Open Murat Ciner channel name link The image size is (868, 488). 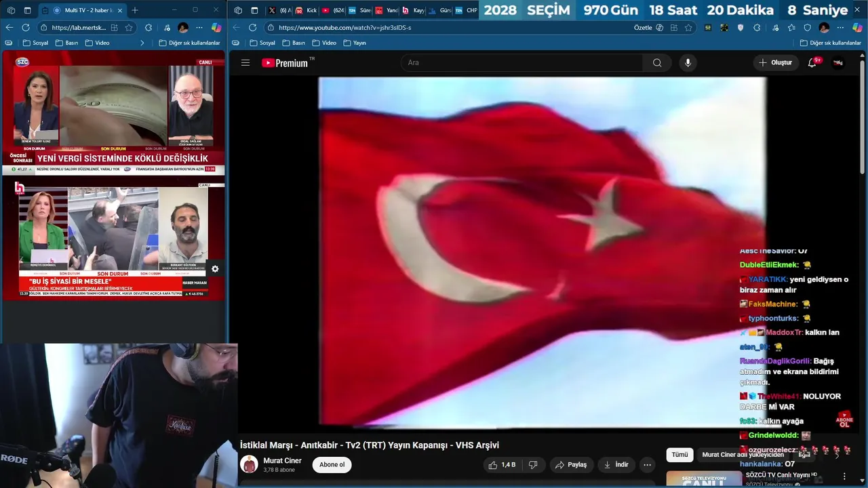click(x=282, y=461)
